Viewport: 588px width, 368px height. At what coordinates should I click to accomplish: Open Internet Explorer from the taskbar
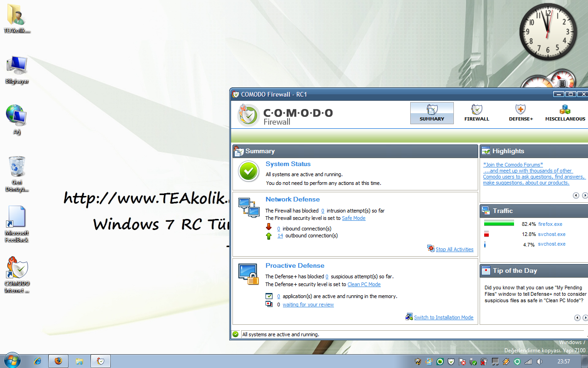click(38, 361)
